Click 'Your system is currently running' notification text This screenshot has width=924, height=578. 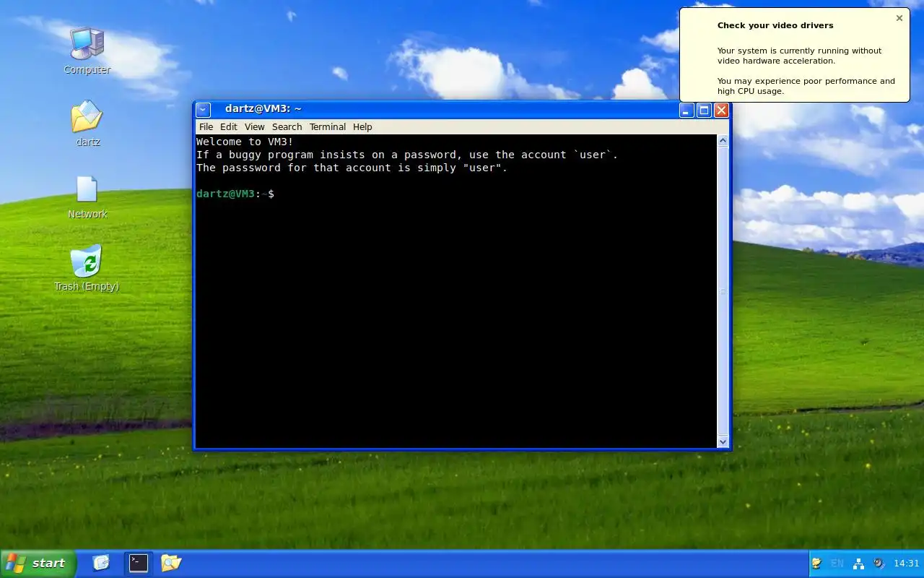pos(799,56)
